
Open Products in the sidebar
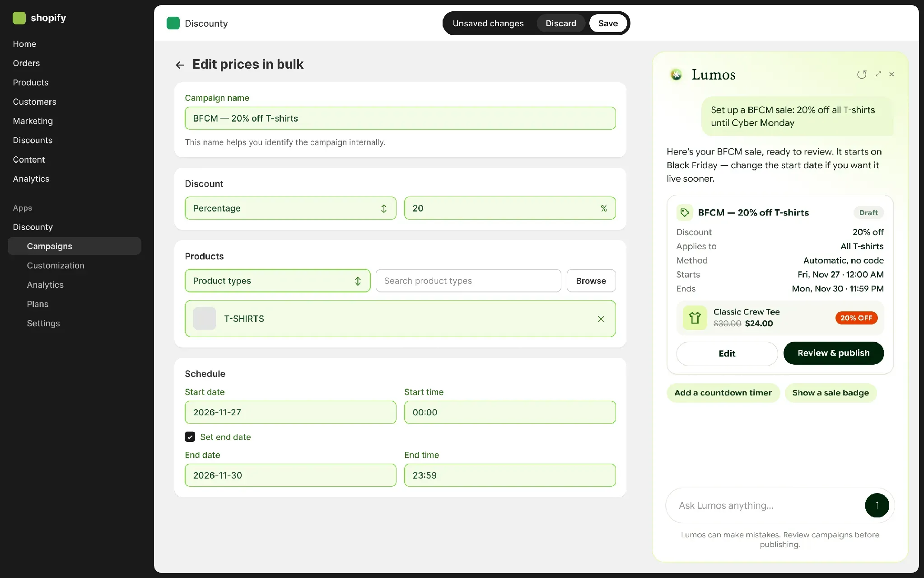(x=31, y=83)
